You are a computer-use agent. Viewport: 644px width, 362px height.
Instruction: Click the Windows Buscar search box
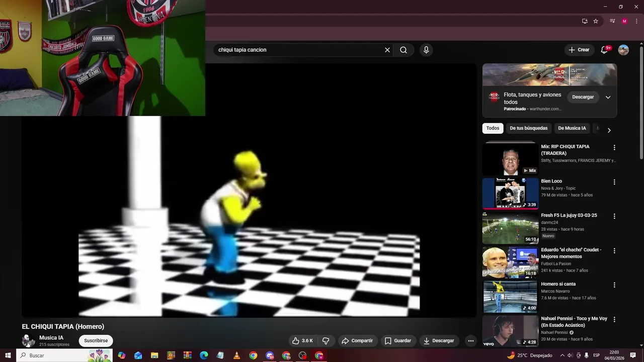click(64, 355)
